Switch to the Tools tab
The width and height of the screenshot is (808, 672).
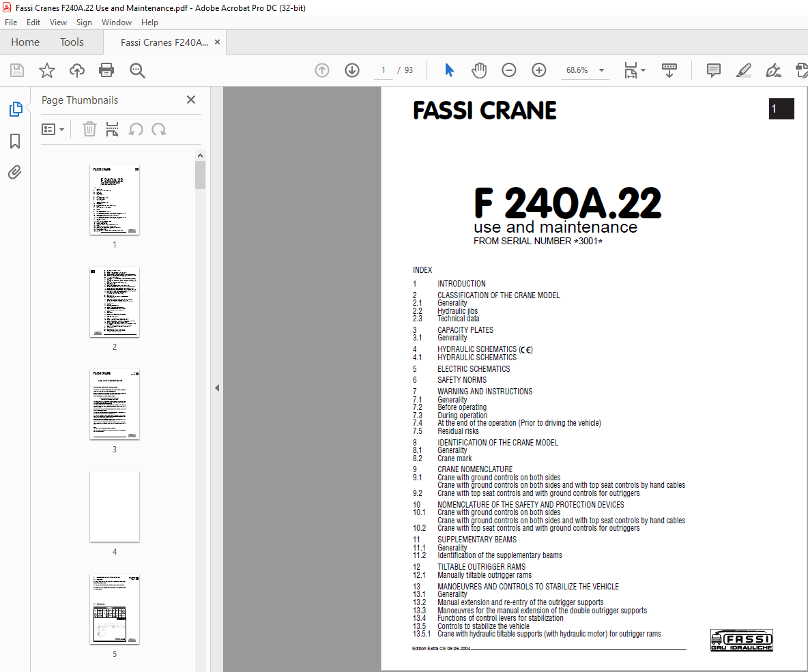72,42
